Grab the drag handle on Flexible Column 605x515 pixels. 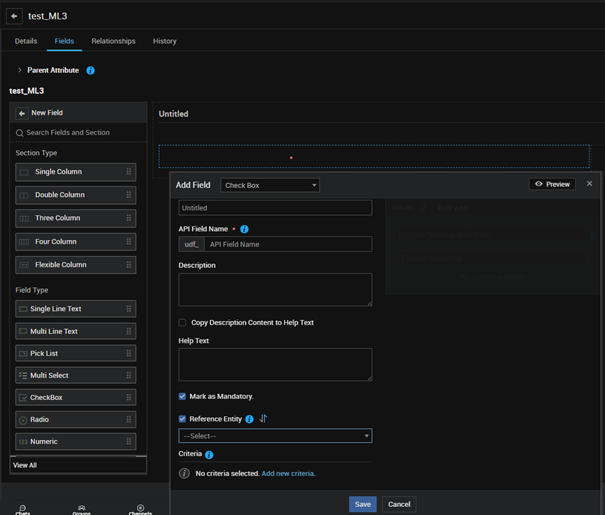[x=128, y=265]
